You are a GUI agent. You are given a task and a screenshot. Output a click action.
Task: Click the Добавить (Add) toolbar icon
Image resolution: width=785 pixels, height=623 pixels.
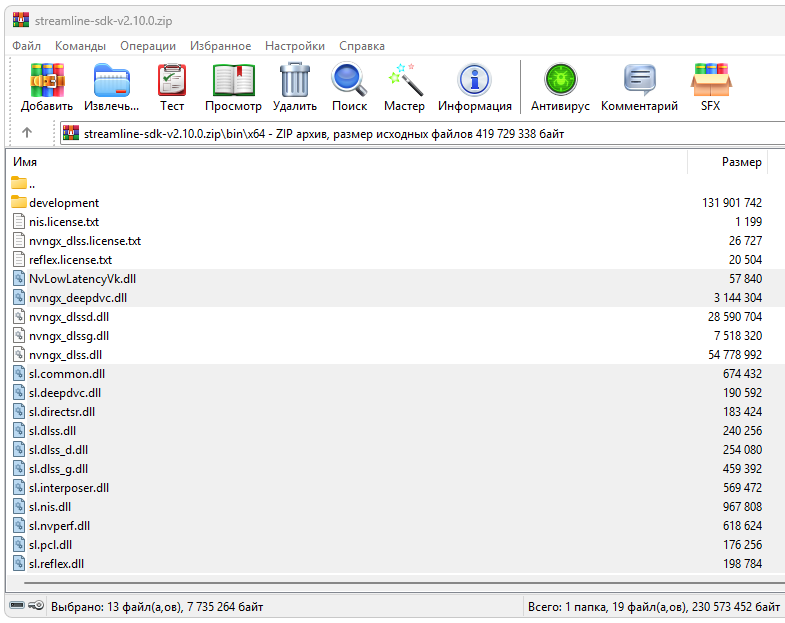pos(47,80)
